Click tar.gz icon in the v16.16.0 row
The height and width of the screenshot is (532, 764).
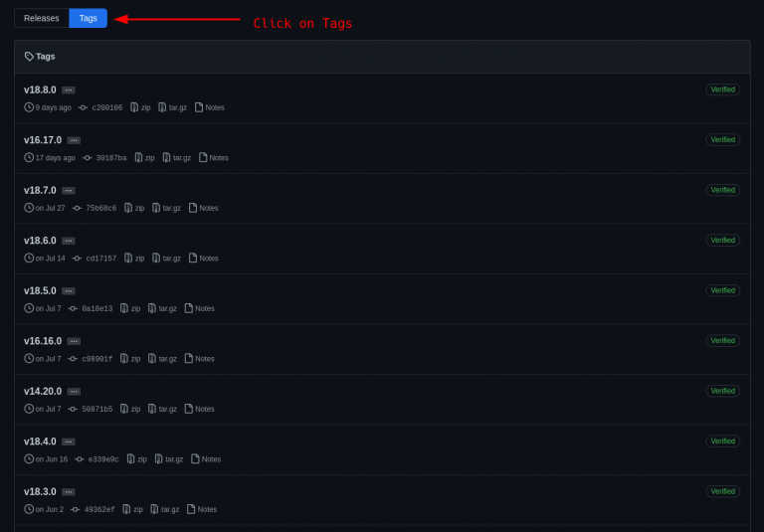coord(152,358)
